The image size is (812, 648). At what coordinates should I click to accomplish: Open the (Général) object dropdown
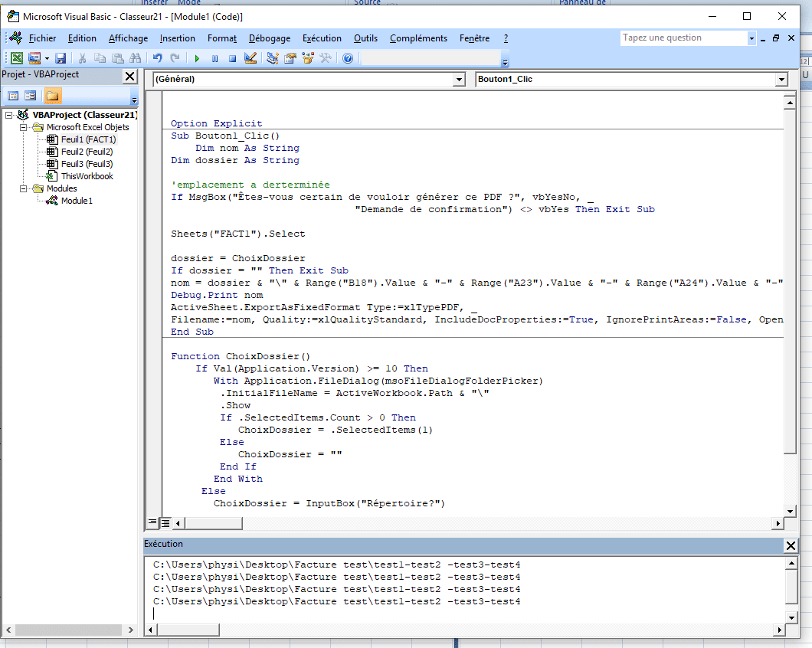pos(459,80)
